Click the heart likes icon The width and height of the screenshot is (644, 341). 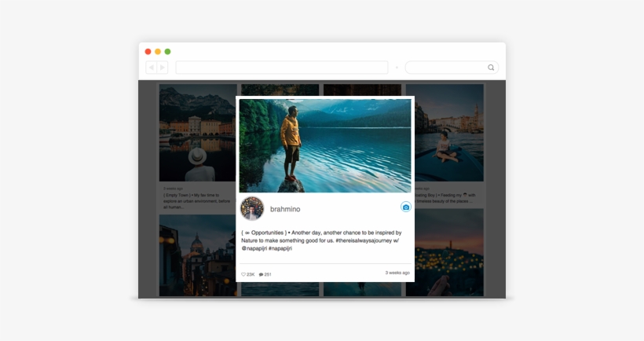click(x=243, y=274)
